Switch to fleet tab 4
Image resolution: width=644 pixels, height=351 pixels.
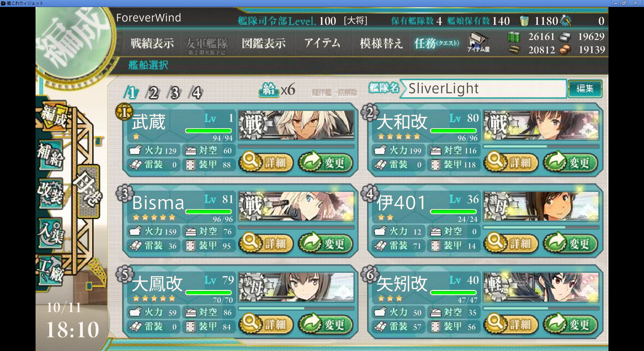196,93
